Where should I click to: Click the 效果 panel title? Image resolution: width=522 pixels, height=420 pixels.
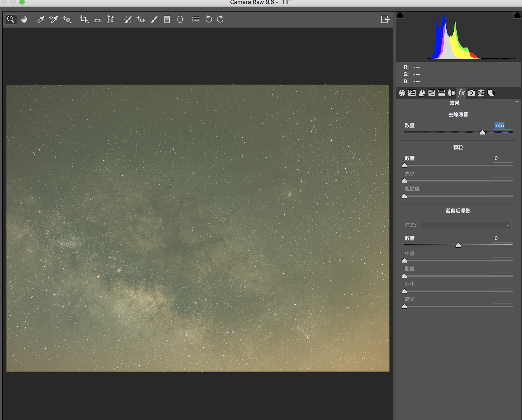pyautogui.click(x=454, y=103)
